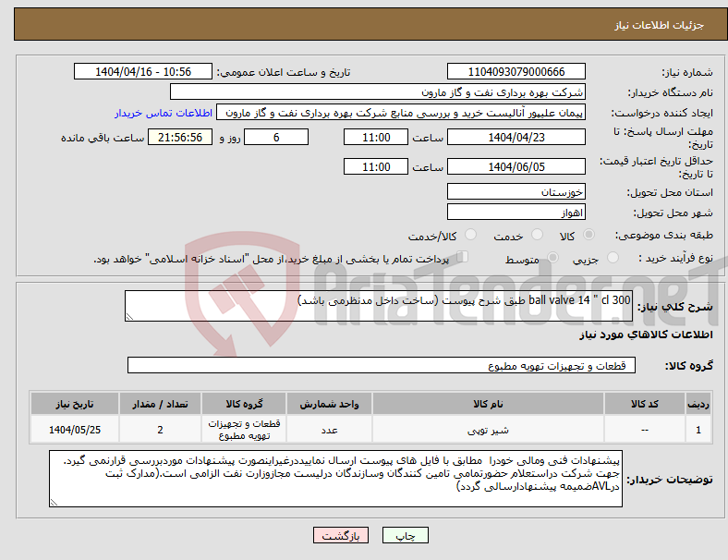
Task: Click the unit cell عدد
Action: point(329,430)
